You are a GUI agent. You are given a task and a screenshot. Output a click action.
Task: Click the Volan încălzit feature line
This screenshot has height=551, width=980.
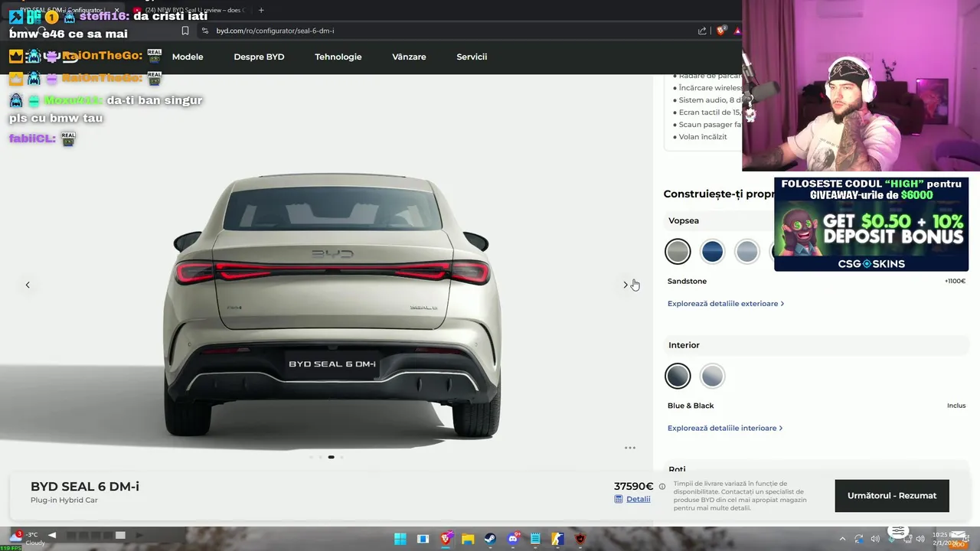(x=703, y=137)
